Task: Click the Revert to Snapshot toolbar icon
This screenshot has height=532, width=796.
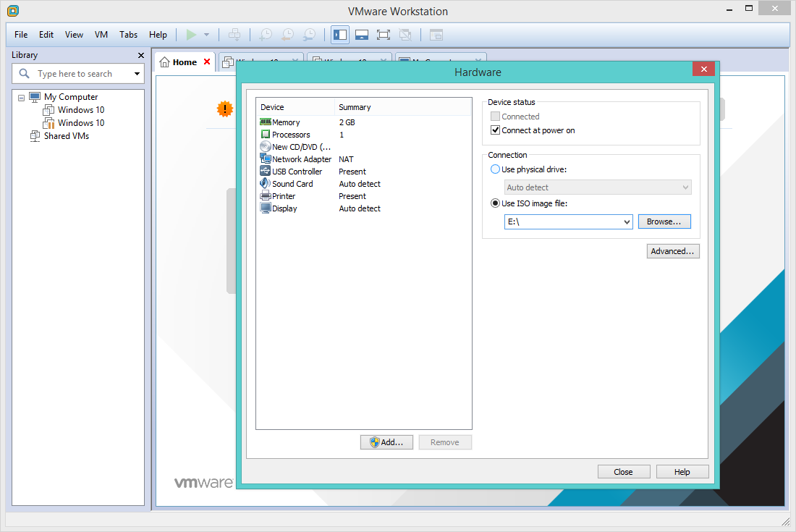Action: tap(287, 35)
